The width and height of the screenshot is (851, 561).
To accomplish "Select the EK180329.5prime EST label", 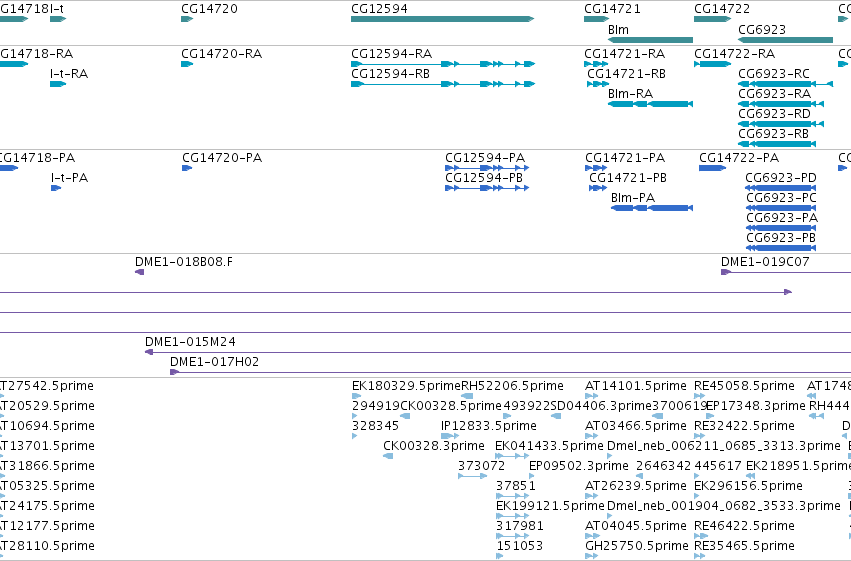I will tap(406, 386).
